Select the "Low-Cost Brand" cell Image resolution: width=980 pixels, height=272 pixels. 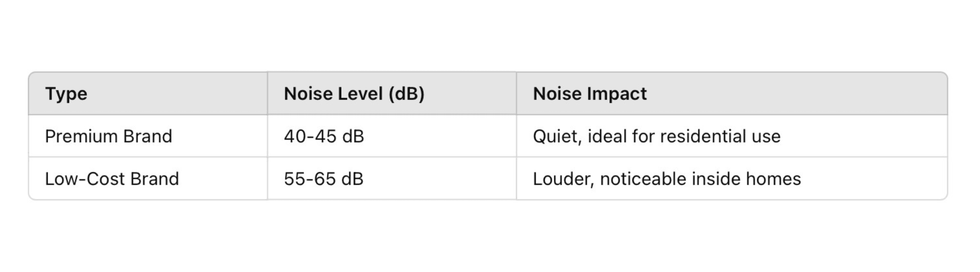point(112,179)
